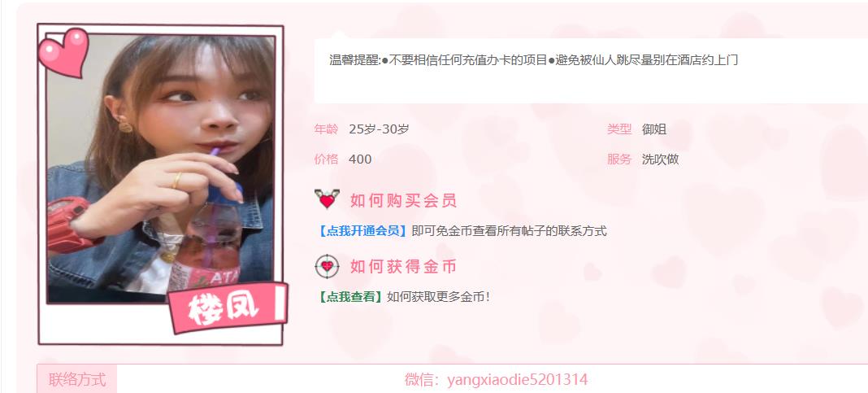868x393 pixels.
Task: Click the 类型 label
Action: point(619,129)
